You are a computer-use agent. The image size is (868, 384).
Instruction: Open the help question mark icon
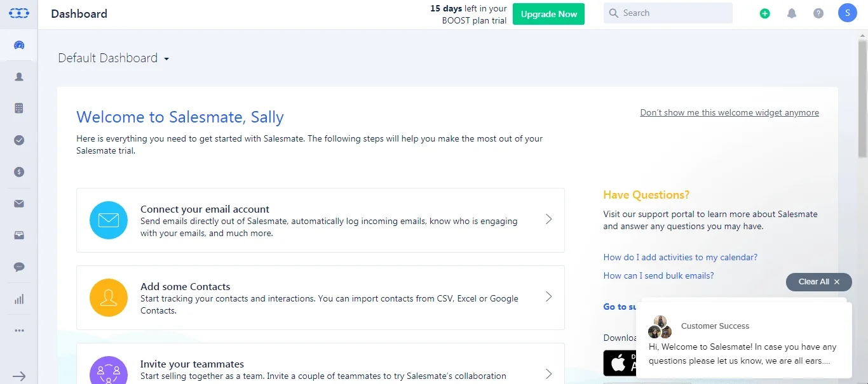point(818,13)
